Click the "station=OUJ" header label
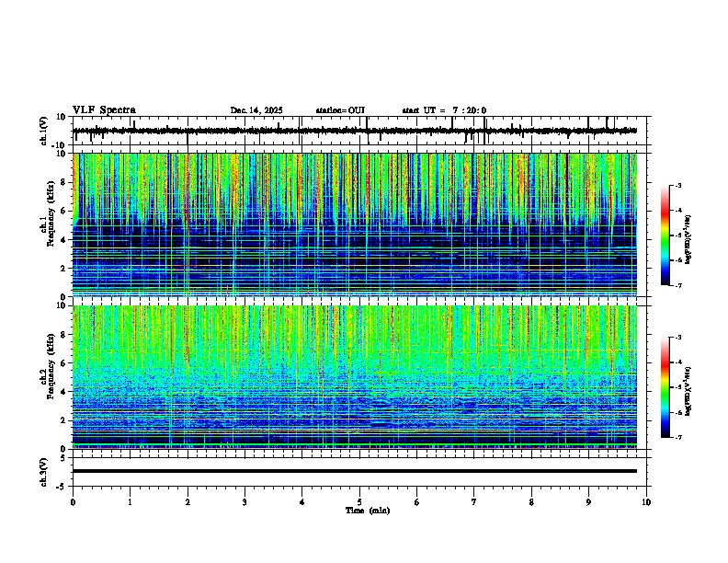Screen dimensions: 728x563 click(x=340, y=110)
